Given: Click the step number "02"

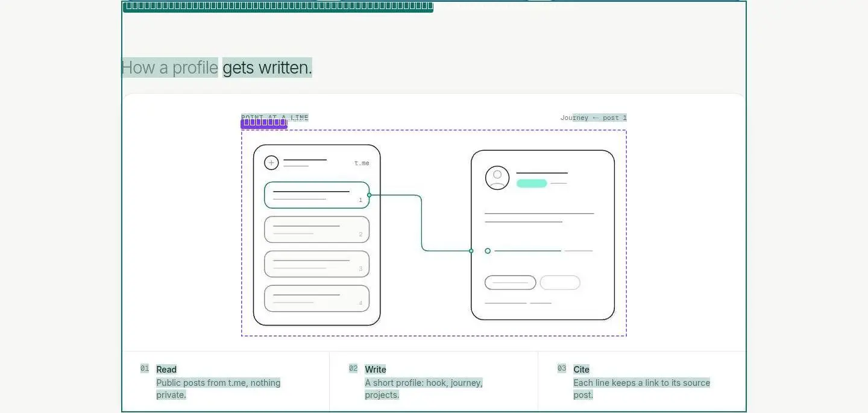Looking at the screenshot, I should tap(353, 368).
